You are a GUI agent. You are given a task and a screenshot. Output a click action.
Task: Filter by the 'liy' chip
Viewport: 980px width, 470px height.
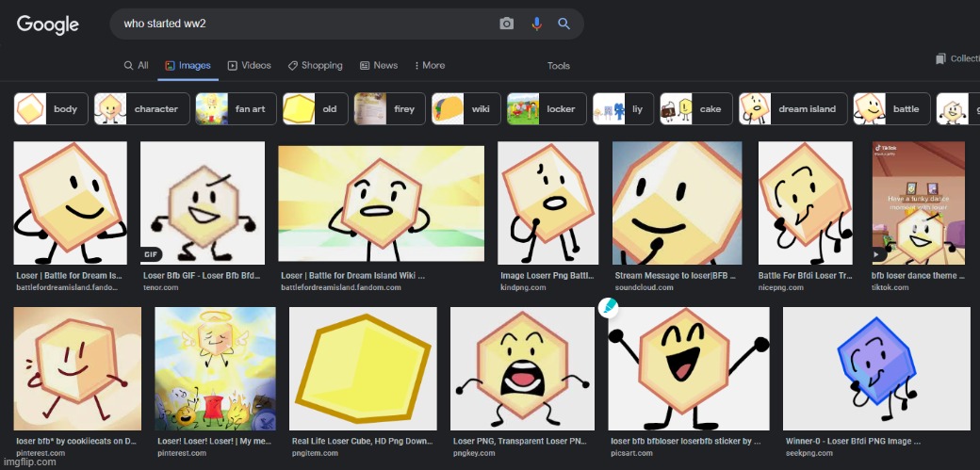pos(623,108)
